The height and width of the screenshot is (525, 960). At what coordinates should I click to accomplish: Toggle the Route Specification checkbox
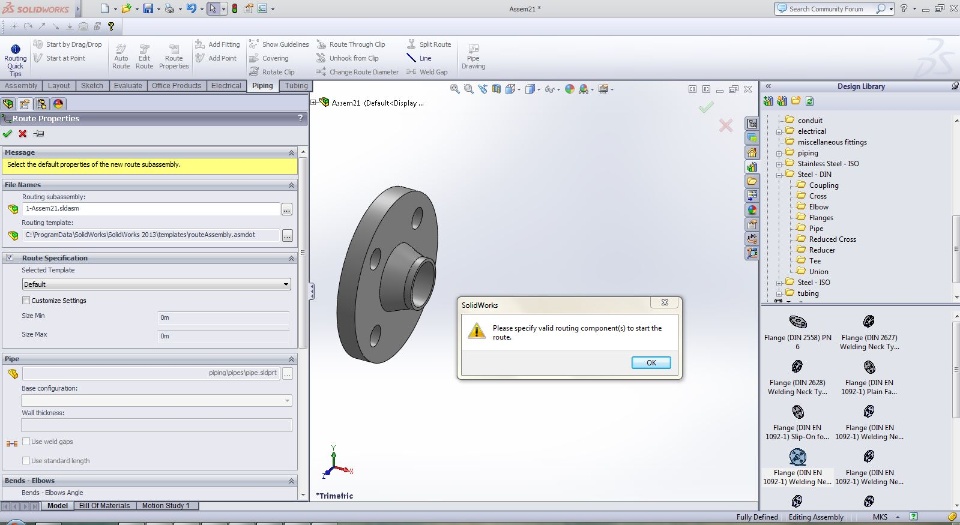pos(9,258)
